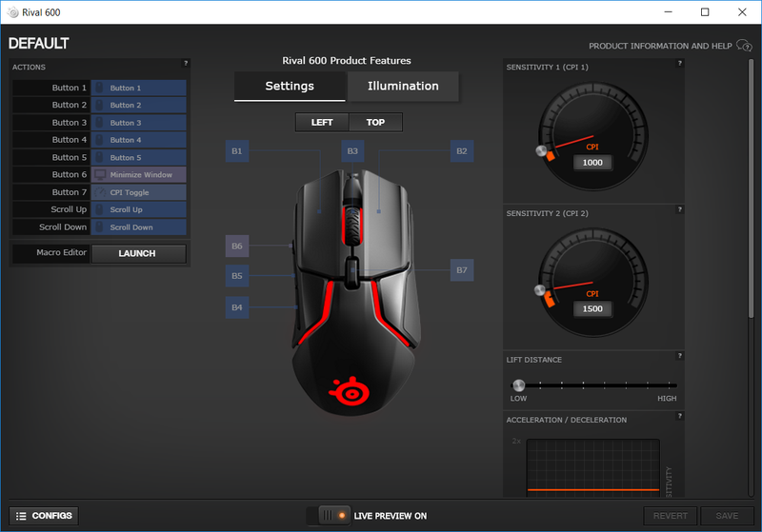
Task: Change Button 6 Minimize Window assignment
Action: pos(138,175)
